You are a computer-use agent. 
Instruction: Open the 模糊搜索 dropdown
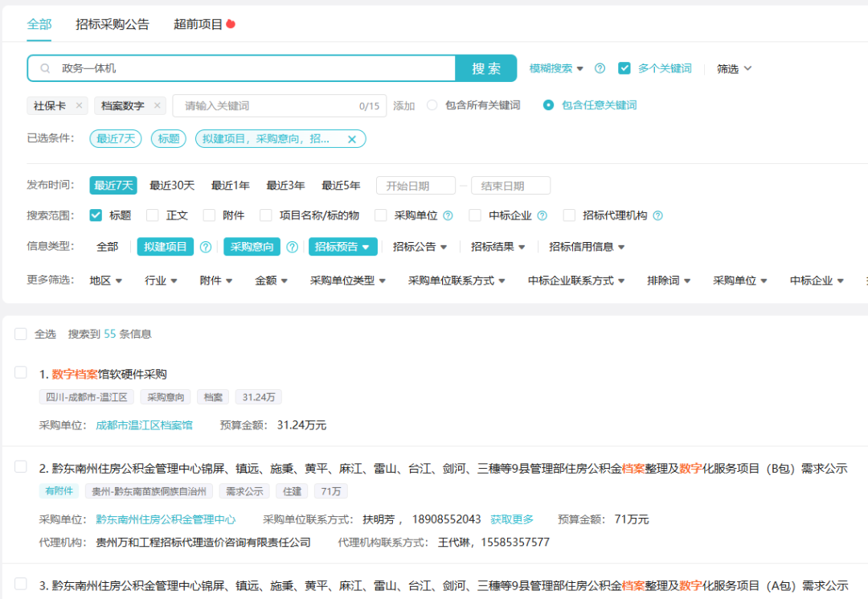pos(556,68)
